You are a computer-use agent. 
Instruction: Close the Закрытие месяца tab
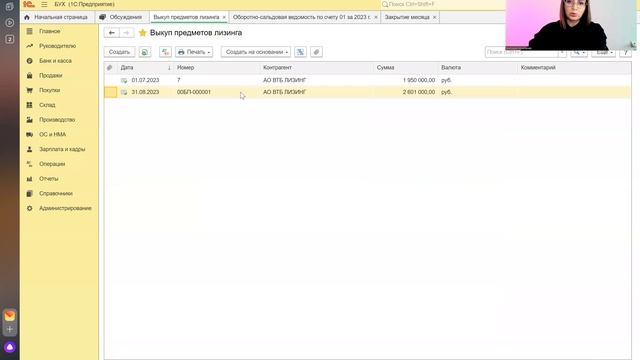coord(434,17)
